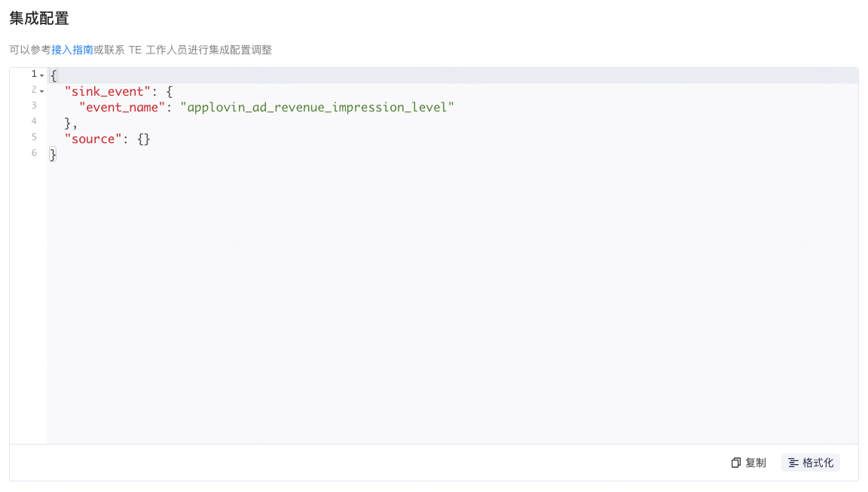Click the event_name key in the editor

pyautogui.click(x=121, y=106)
